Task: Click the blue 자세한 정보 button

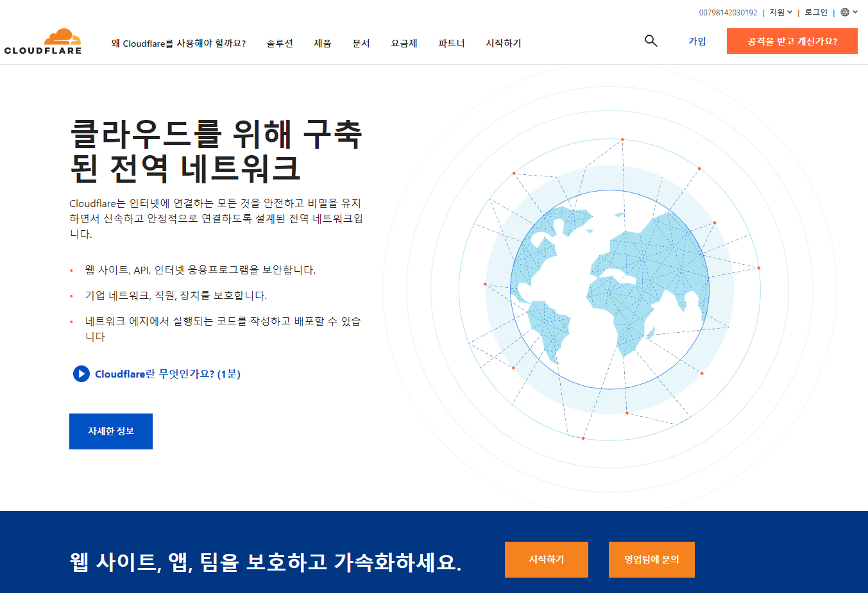Action: point(111,431)
